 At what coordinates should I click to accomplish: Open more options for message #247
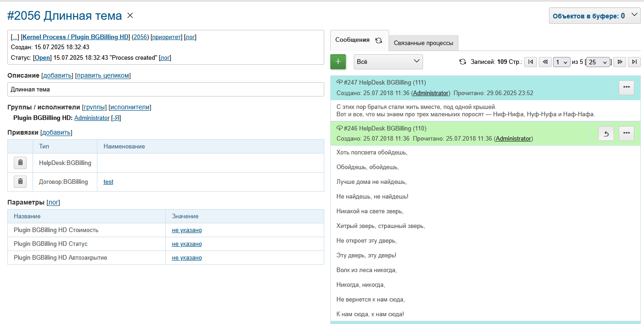click(626, 87)
